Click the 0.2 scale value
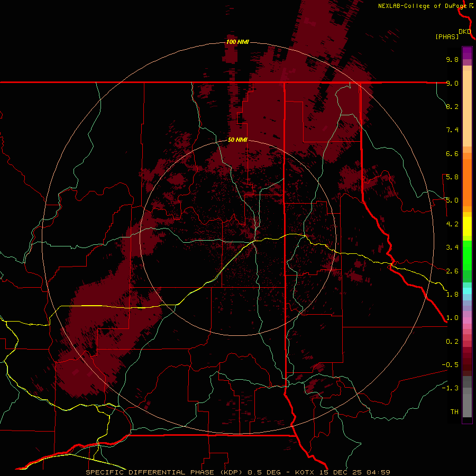The width and height of the screenshot is (476, 476). pyautogui.click(x=452, y=342)
